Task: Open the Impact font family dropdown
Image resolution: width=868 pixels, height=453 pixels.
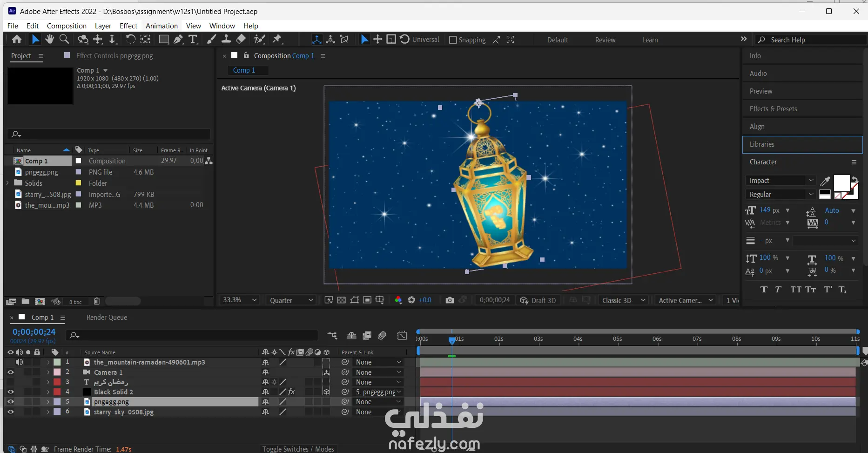Action: click(781, 181)
